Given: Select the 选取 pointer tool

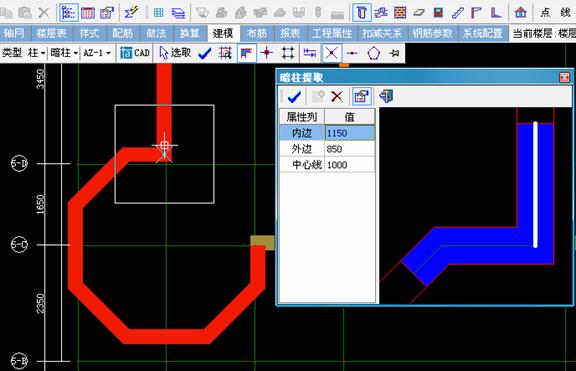Looking at the screenshot, I should (x=175, y=53).
